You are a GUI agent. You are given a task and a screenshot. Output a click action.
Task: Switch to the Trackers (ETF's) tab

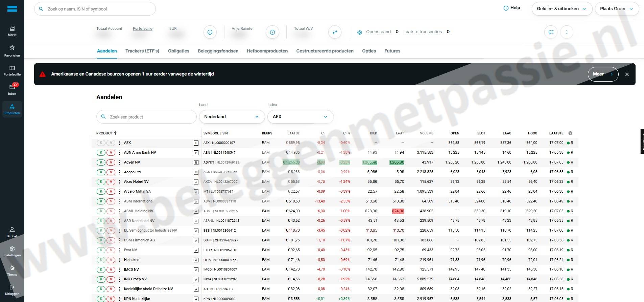[x=142, y=51]
